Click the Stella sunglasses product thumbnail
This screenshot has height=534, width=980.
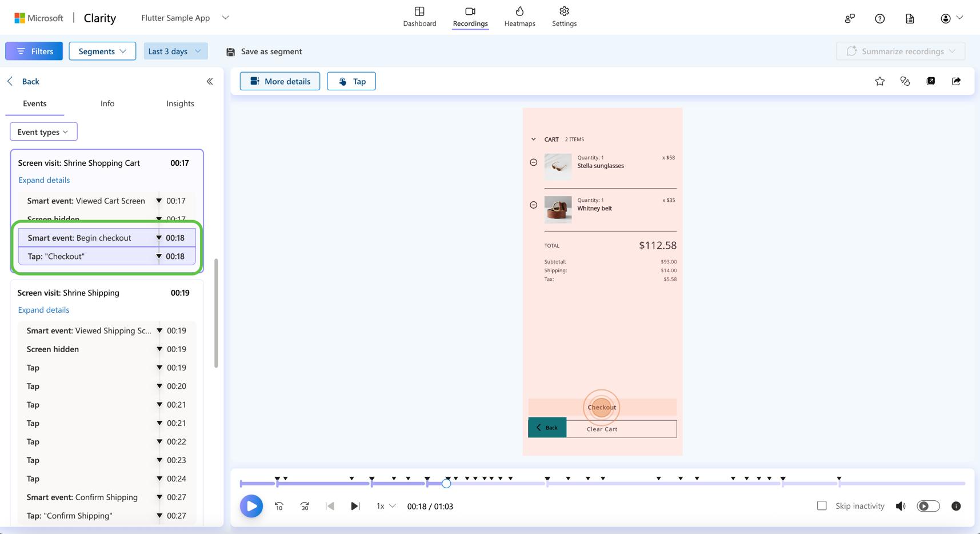(558, 167)
